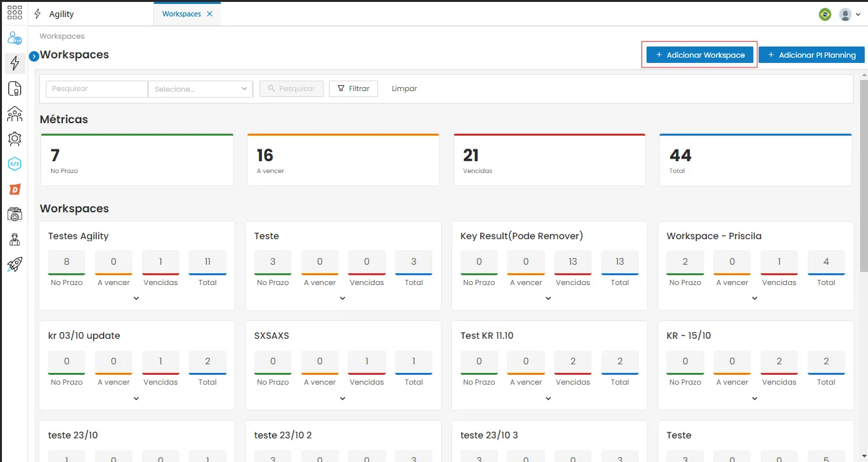Close the Workspaces tab
This screenshot has height=462, width=868.
pos(210,14)
